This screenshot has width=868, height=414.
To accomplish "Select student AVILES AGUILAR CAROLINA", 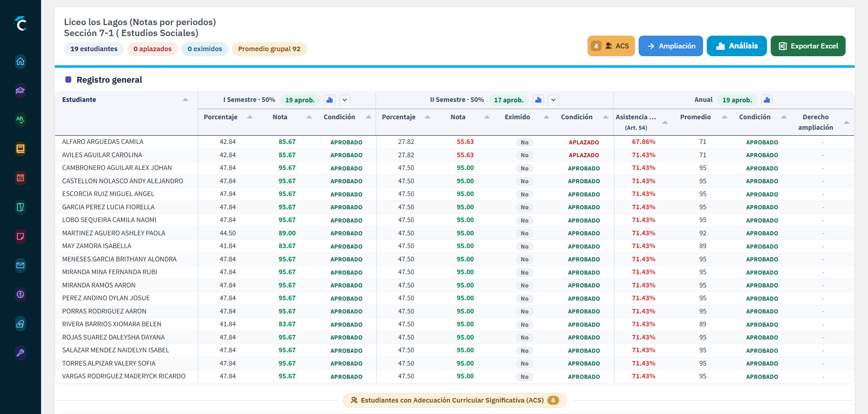I will coord(102,155).
